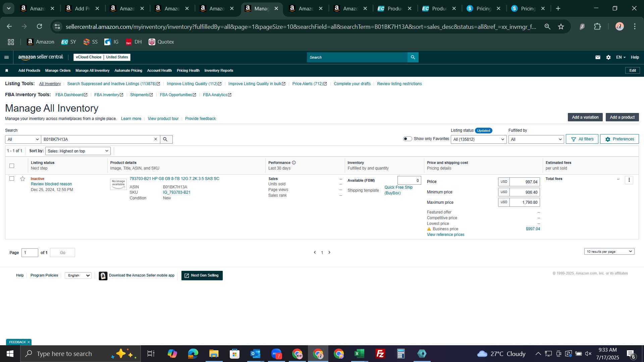Click Add a variation button

[585, 117]
